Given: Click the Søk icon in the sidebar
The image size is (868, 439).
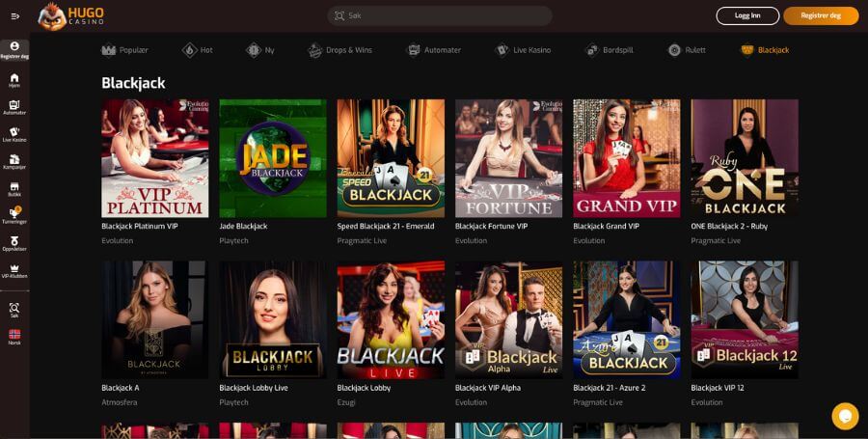Looking at the screenshot, I should (14, 310).
